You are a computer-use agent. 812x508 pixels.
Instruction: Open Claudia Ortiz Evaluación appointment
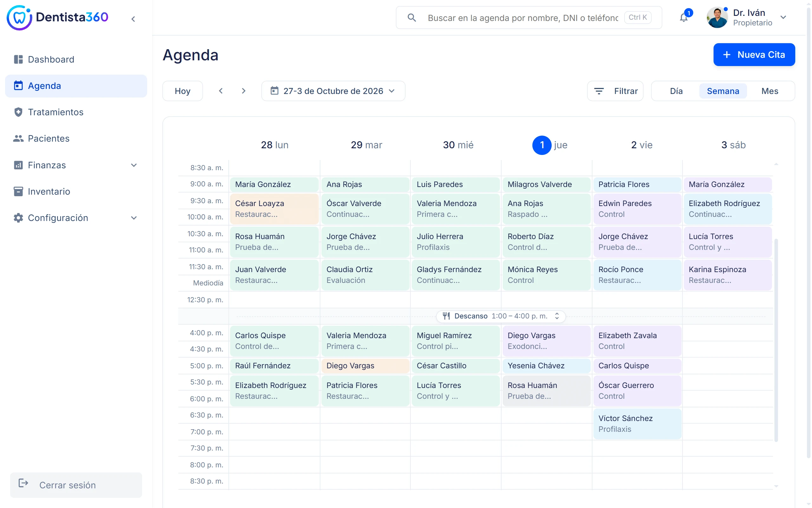365,275
